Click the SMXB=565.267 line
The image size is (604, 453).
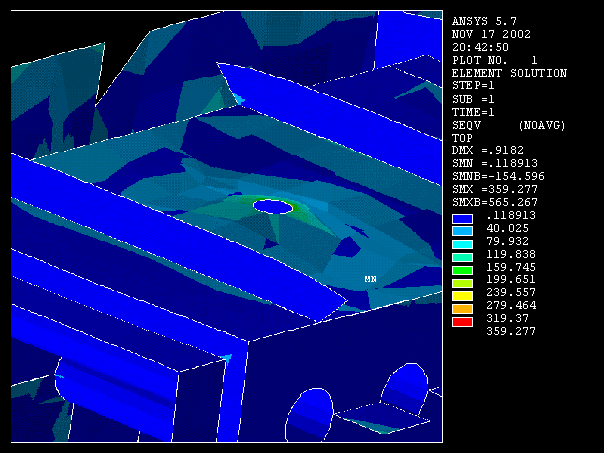point(496,203)
